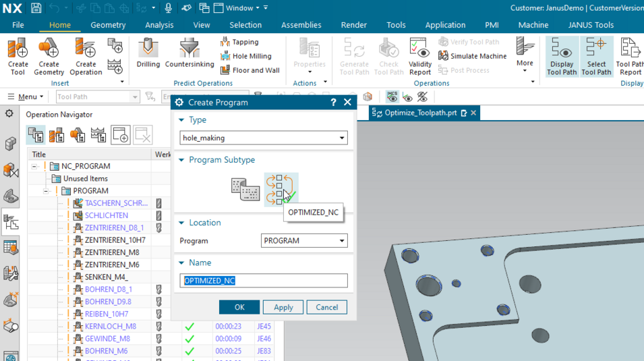Click the Apply button

(283, 307)
